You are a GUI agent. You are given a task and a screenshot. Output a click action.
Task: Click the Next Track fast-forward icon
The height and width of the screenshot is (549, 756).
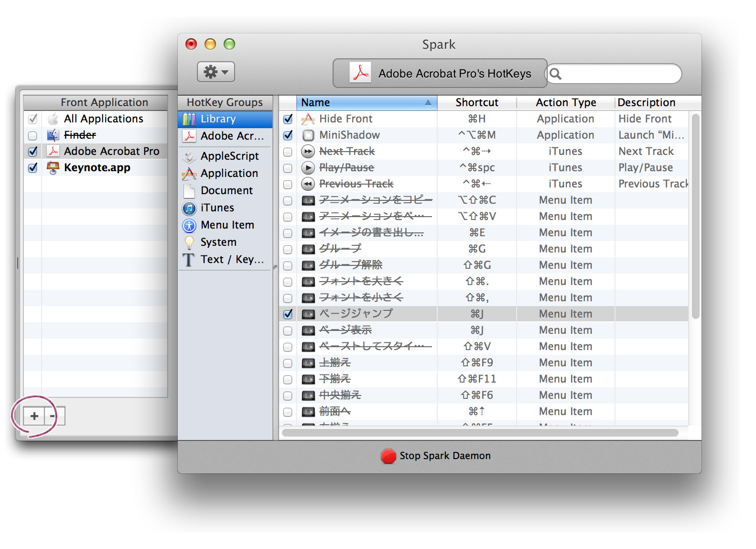[308, 152]
